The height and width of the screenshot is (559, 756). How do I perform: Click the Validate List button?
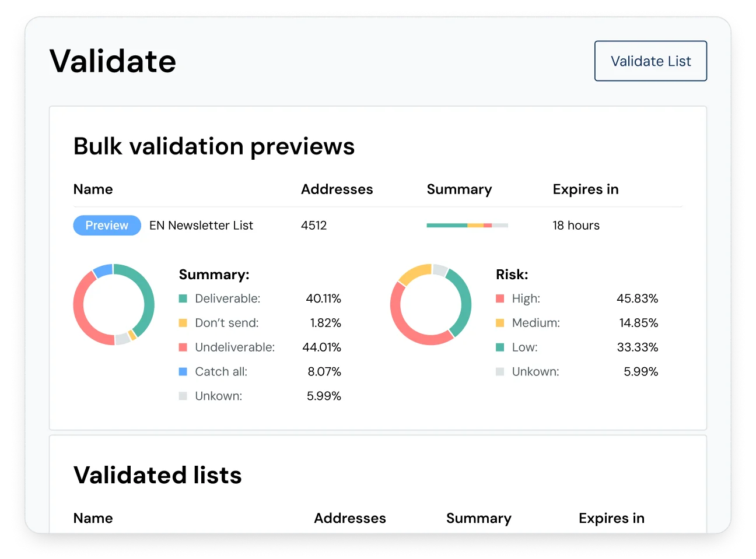coord(650,61)
